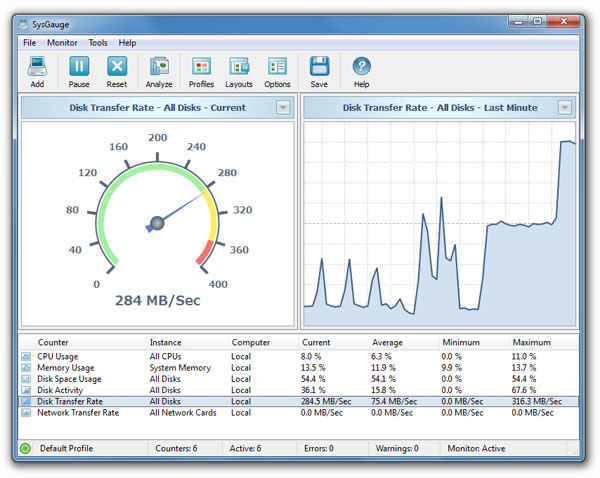Click the Disk Activity row icon
Screen dimensions: 600x478
(26, 390)
